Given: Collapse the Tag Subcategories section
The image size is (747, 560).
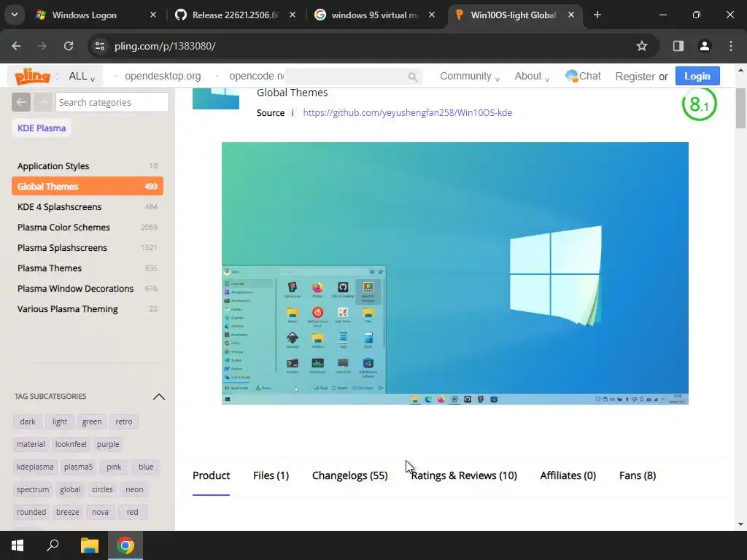Looking at the screenshot, I should pos(158,397).
